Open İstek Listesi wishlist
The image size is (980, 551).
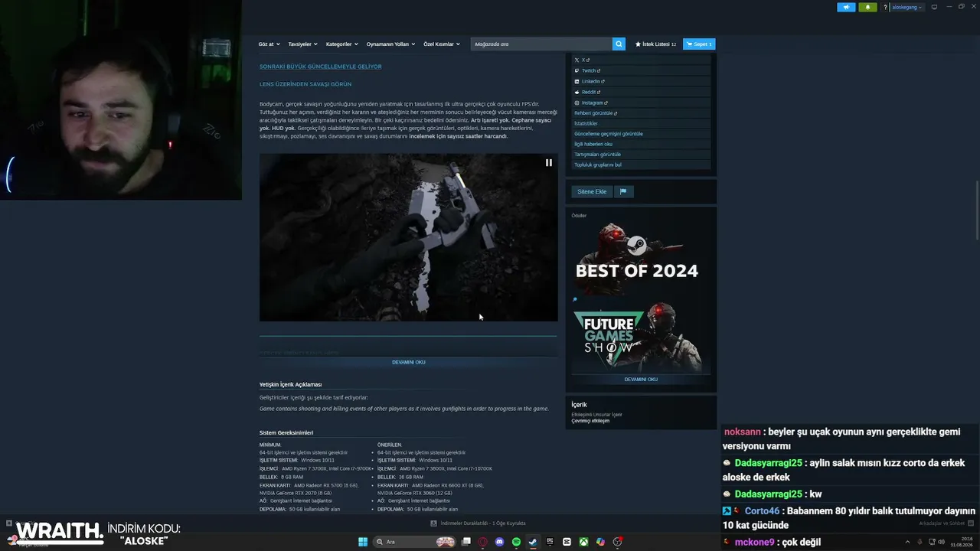point(655,44)
